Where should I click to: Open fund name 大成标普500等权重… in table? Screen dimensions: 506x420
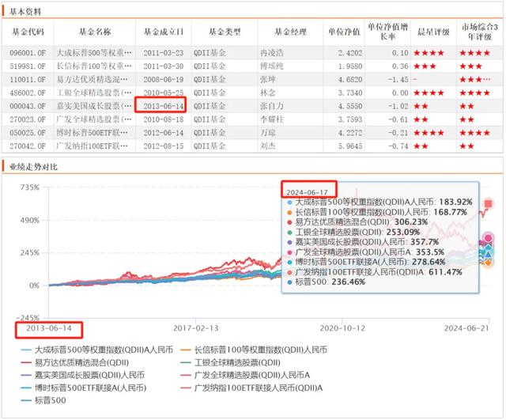pyautogui.click(x=94, y=53)
